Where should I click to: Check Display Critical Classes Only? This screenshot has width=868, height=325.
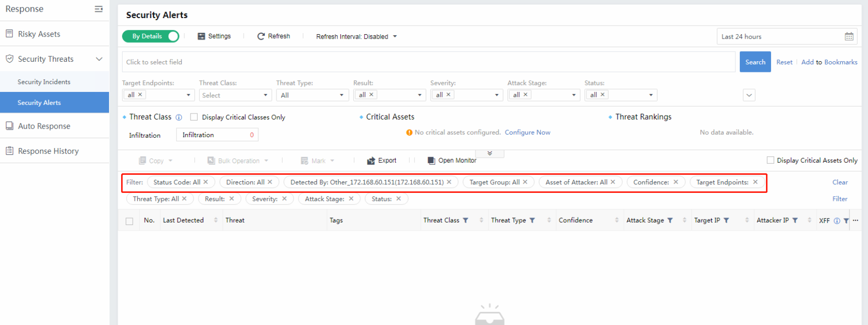pos(194,117)
